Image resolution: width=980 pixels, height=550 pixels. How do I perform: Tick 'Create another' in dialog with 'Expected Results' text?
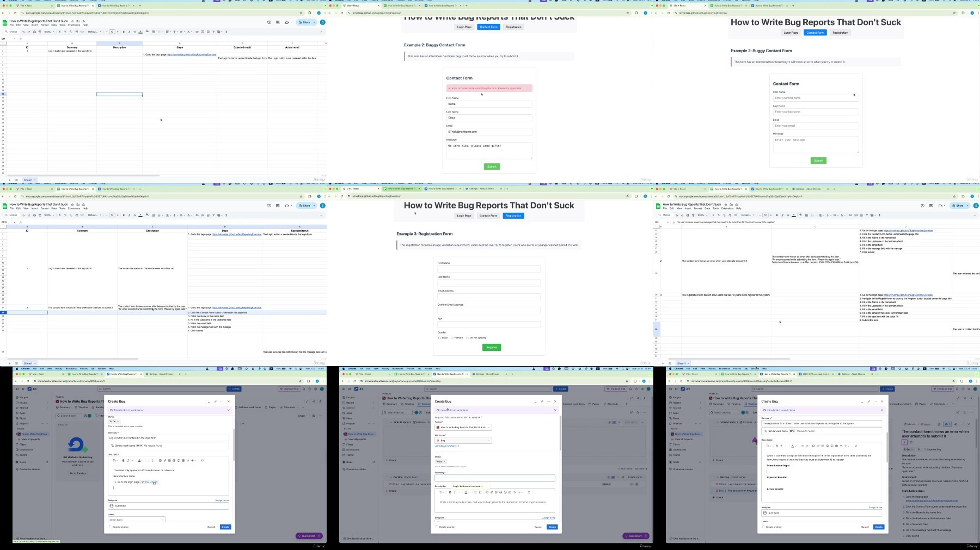pyautogui.click(x=764, y=527)
